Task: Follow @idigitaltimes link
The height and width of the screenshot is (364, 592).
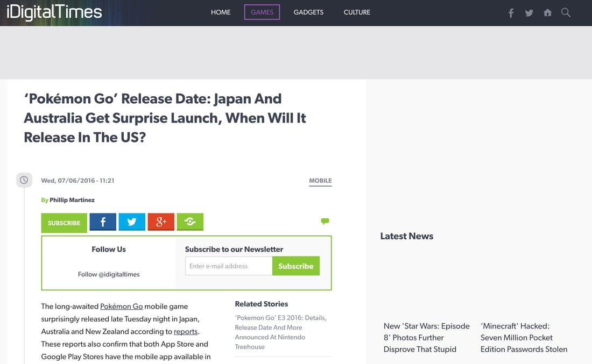Action: click(x=109, y=274)
